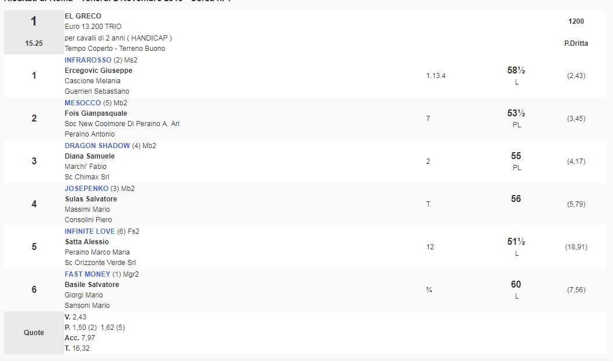
Task: Click jockey name Fois Gianpasquale
Action: pyautogui.click(x=96, y=113)
